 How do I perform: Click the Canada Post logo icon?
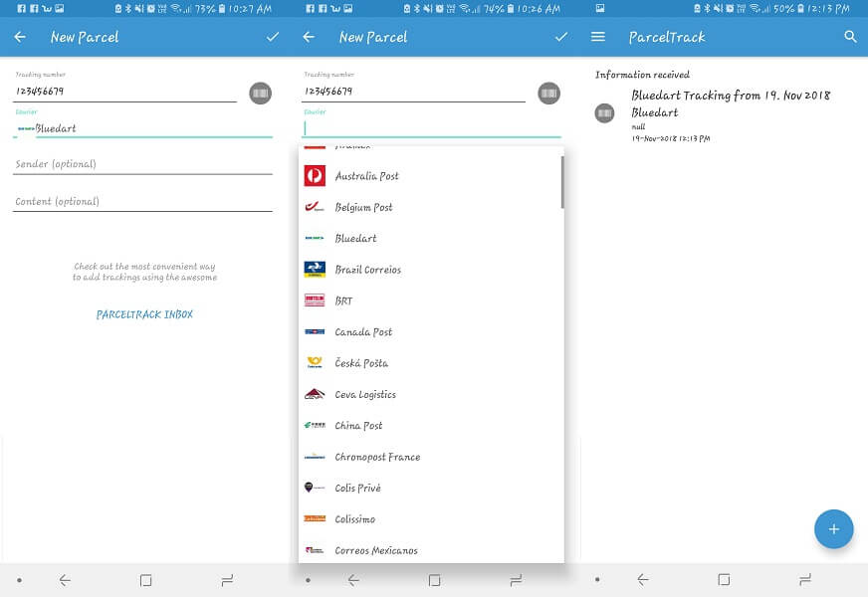pyautogui.click(x=315, y=332)
